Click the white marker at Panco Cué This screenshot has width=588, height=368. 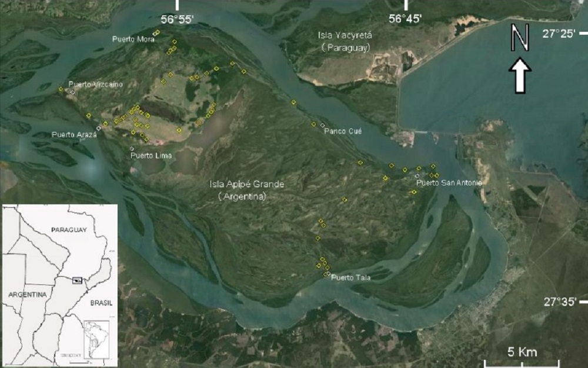[322, 125]
